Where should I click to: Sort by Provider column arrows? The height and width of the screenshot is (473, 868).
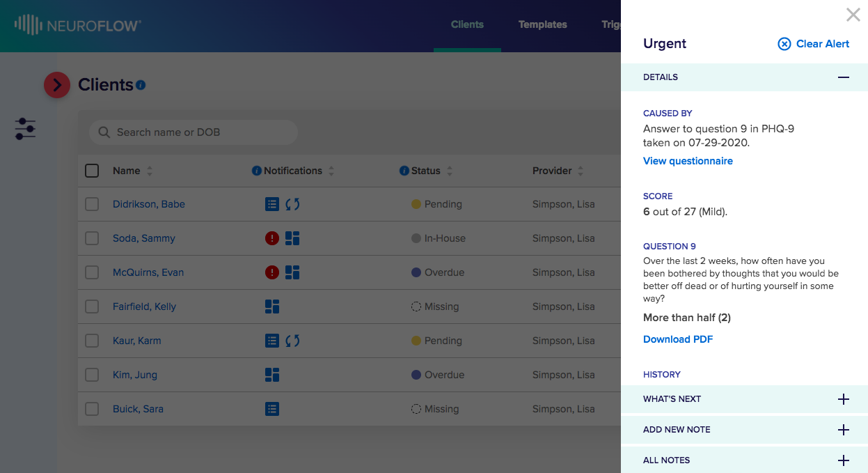pos(581,171)
